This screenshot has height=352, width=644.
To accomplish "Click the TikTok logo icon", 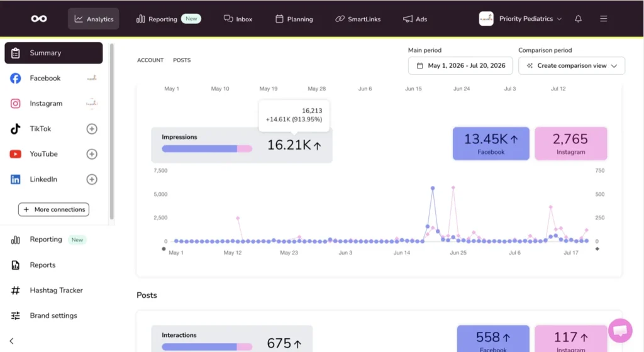I will pos(16,129).
